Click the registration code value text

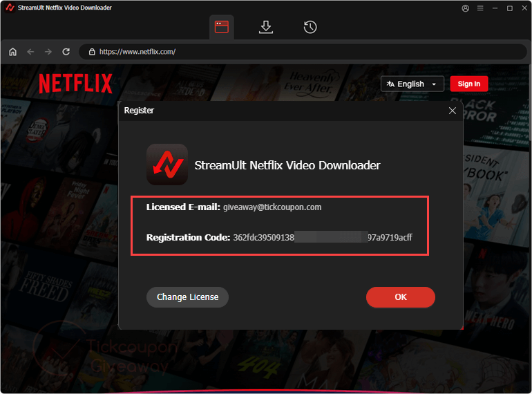pos(323,237)
